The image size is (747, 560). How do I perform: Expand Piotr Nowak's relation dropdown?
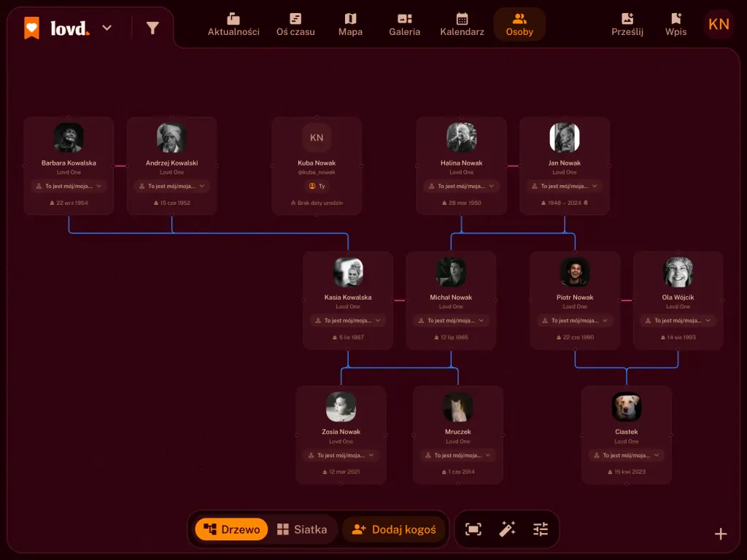575,321
